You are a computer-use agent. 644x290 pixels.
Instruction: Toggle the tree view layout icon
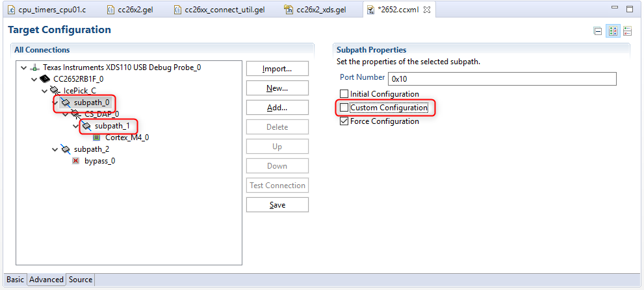pyautogui.click(x=613, y=30)
